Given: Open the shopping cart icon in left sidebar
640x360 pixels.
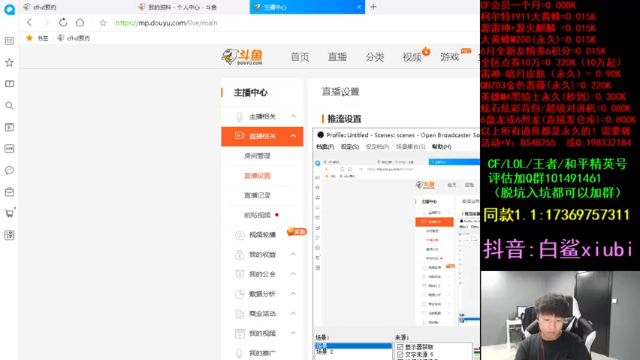Looking at the screenshot, I should [x=9, y=213].
